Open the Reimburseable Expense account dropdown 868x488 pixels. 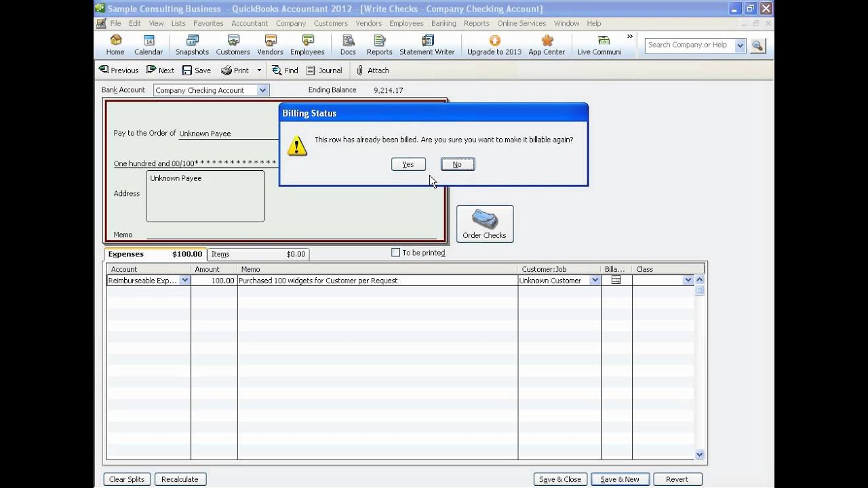[x=184, y=280]
